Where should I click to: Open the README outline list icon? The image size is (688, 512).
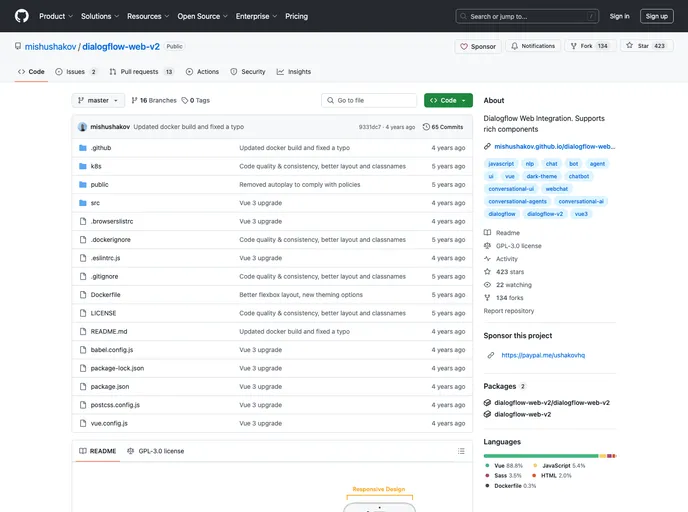click(461, 451)
